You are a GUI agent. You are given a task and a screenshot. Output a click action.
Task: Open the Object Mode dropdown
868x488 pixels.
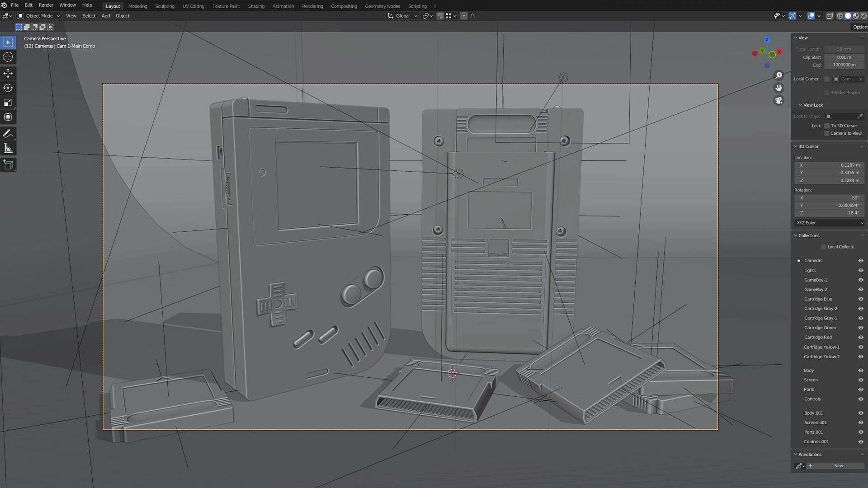tap(39, 16)
